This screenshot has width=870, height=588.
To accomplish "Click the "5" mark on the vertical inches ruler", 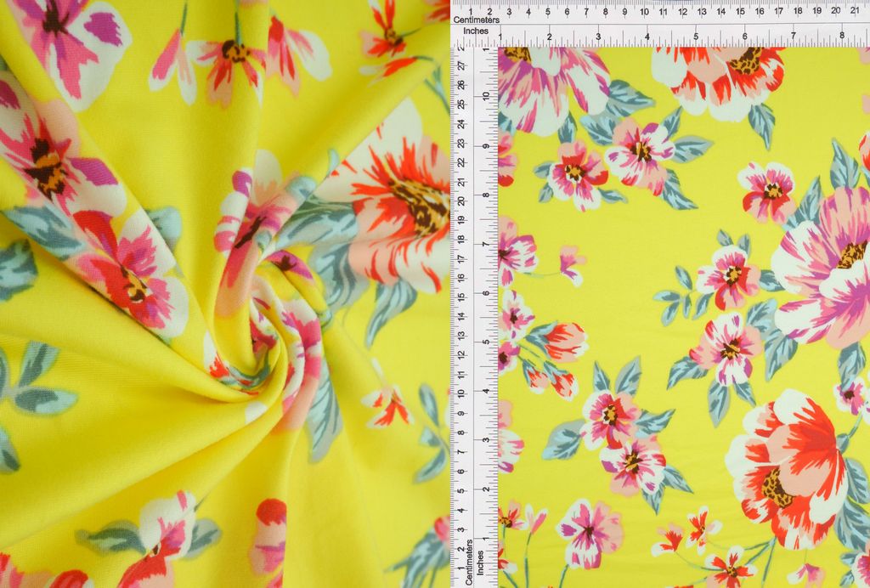I will click(x=486, y=342).
